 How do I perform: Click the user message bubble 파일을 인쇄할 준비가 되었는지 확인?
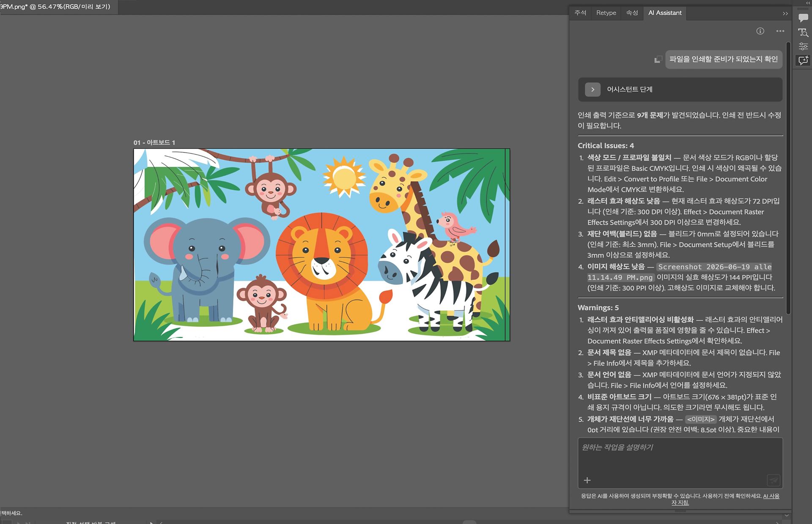tap(724, 59)
